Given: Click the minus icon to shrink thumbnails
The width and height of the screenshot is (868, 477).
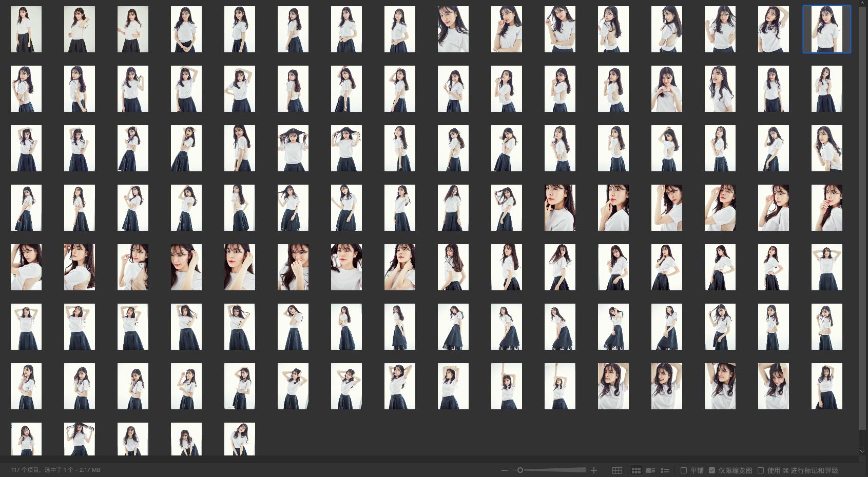Looking at the screenshot, I should pos(504,470).
